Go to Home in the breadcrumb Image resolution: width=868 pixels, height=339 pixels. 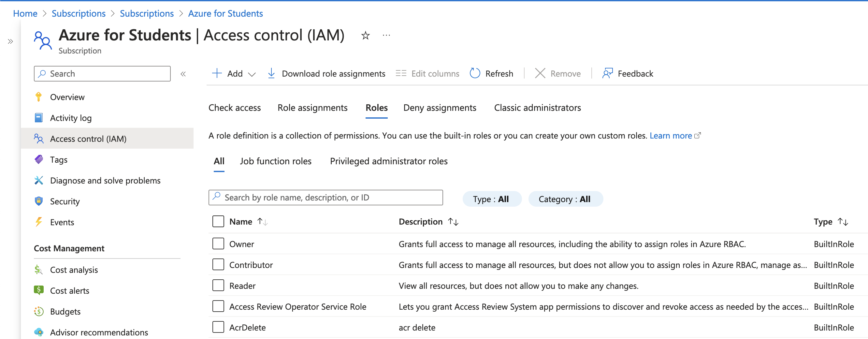click(x=25, y=13)
